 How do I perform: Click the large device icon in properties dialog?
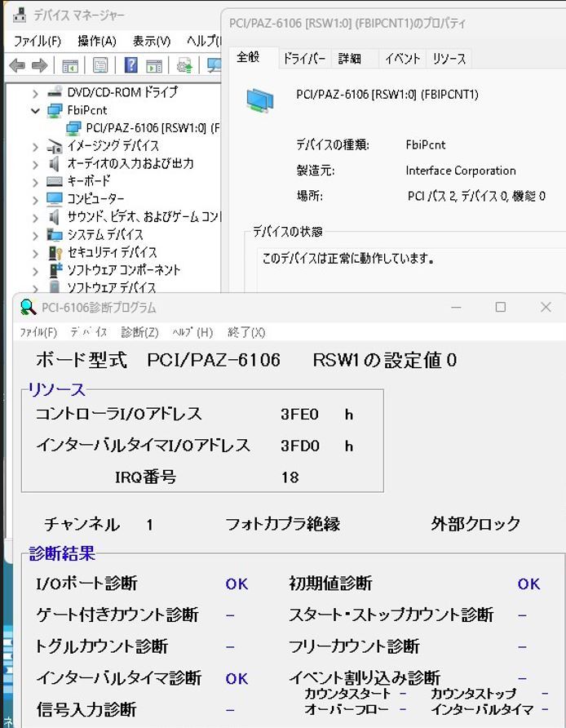click(x=260, y=100)
